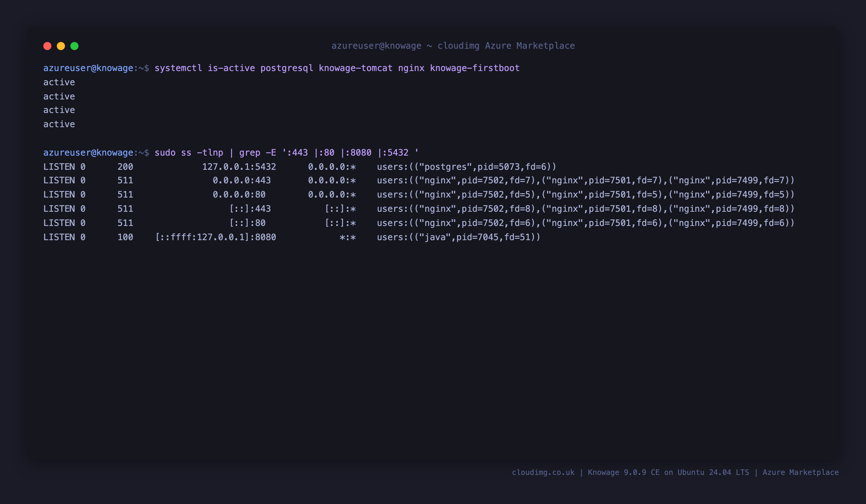Click the footer text 'cloudimg.co.uk'
866x504 pixels.
click(543, 473)
